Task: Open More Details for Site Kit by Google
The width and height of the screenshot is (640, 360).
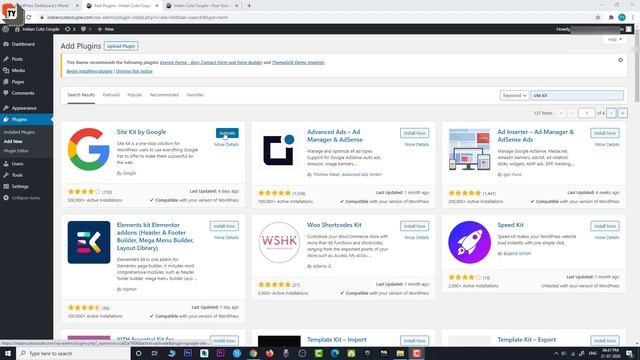Action: [x=226, y=144]
